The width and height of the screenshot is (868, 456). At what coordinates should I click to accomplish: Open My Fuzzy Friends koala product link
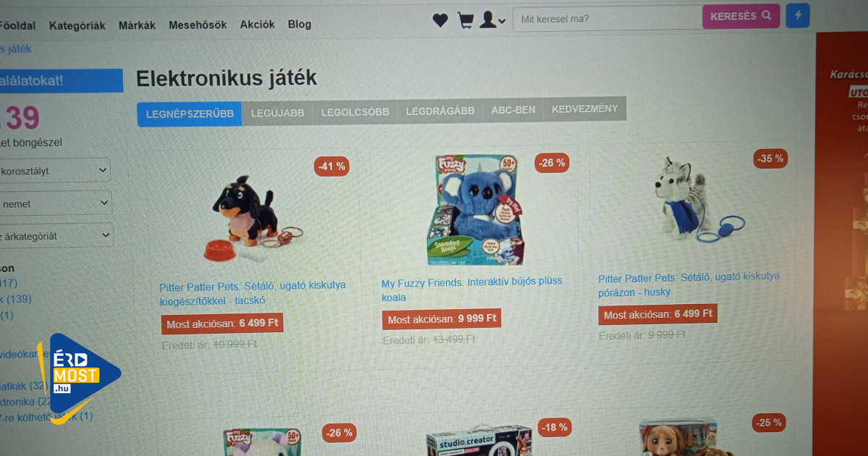pos(472,289)
